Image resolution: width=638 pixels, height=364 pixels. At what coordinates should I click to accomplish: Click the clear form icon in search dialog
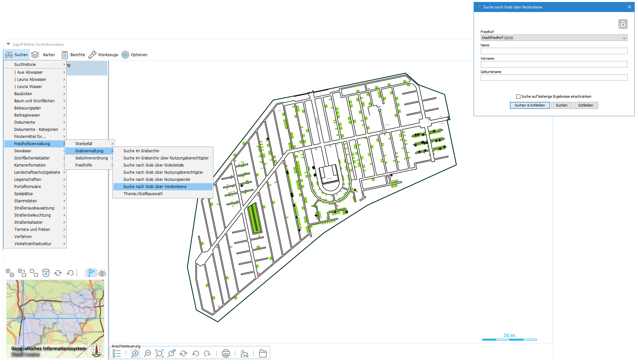pyautogui.click(x=623, y=24)
